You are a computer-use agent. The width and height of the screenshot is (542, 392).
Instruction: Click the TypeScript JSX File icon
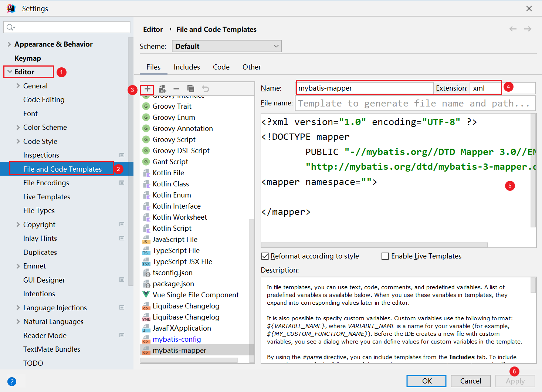(x=146, y=261)
